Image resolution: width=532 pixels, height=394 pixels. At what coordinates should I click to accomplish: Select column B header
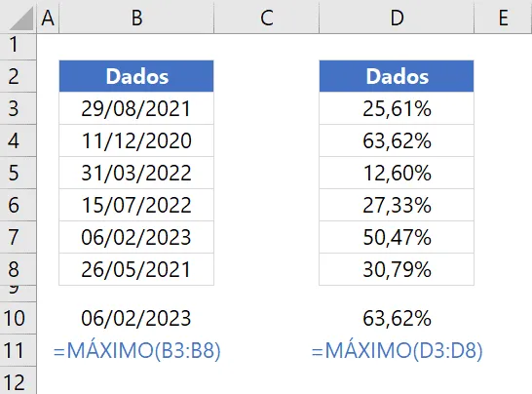136,17
